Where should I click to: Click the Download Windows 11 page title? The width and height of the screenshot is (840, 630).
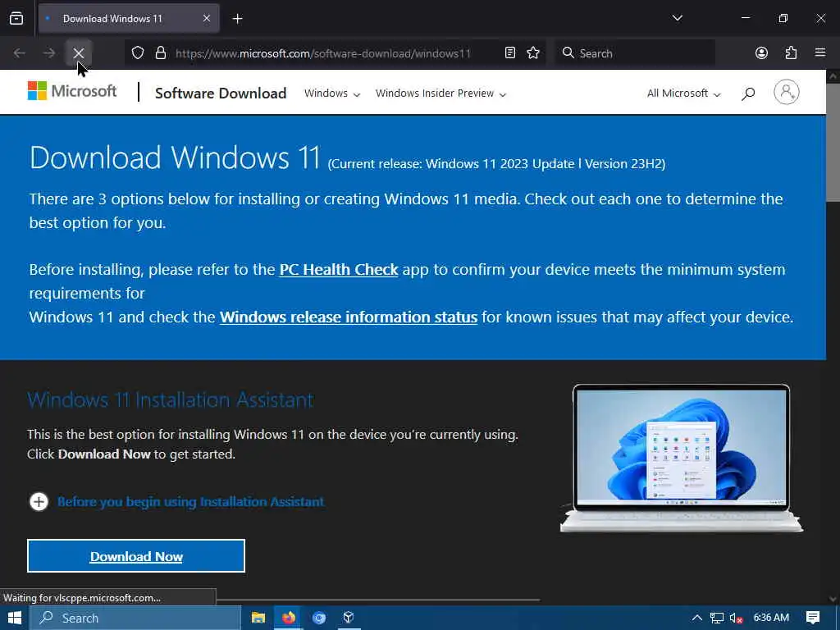click(x=175, y=157)
